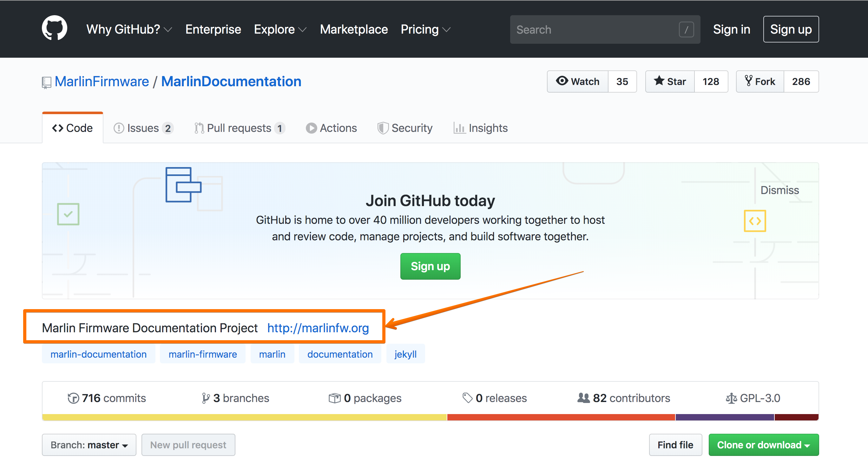Click the commits history clock icon

[x=73, y=398]
